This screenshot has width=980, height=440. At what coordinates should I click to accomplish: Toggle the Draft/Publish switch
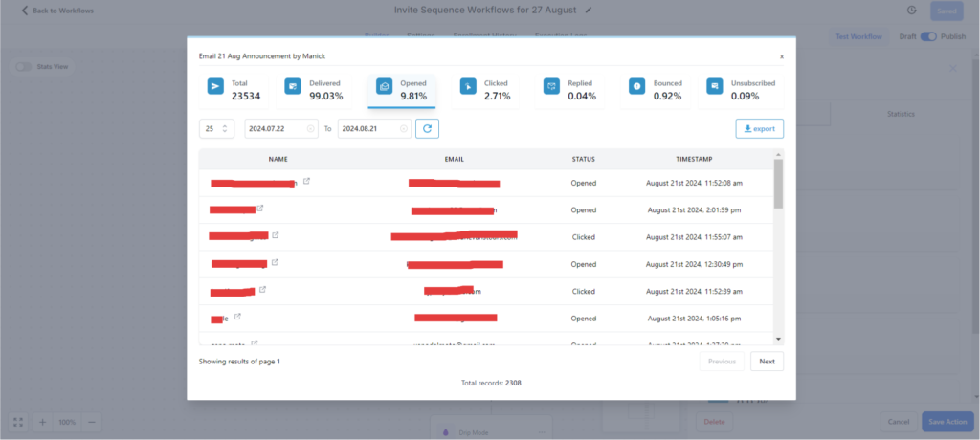[928, 37]
